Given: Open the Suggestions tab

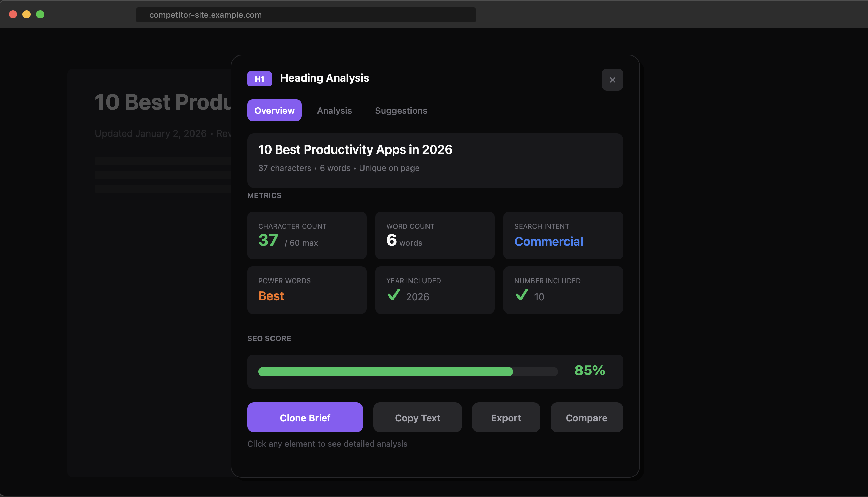Looking at the screenshot, I should [401, 110].
